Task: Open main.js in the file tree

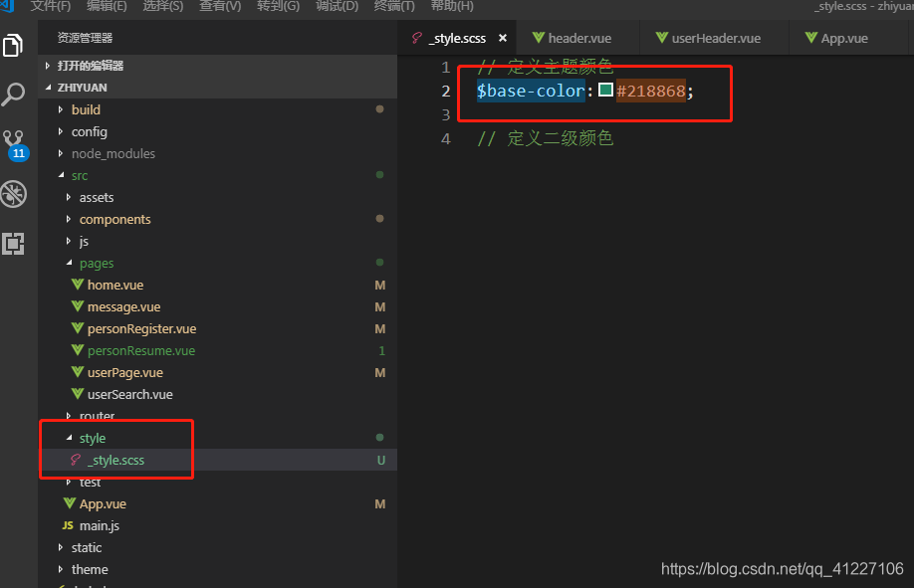Action: [100, 525]
